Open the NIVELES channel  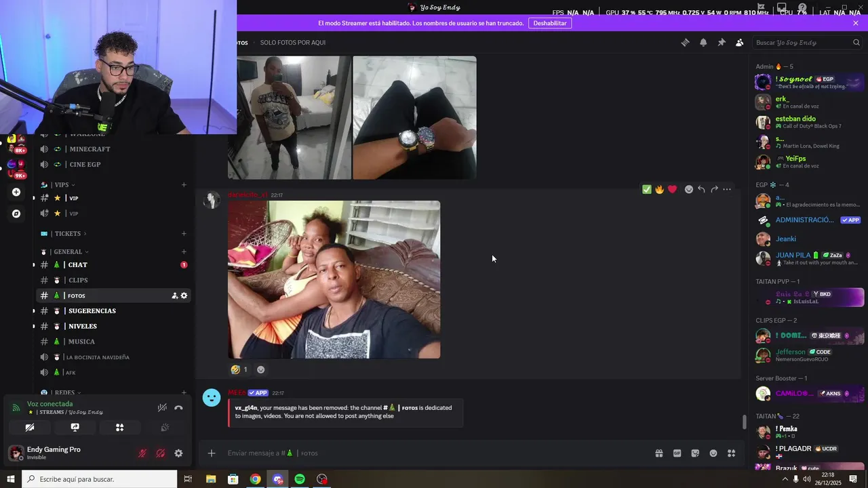click(113, 326)
